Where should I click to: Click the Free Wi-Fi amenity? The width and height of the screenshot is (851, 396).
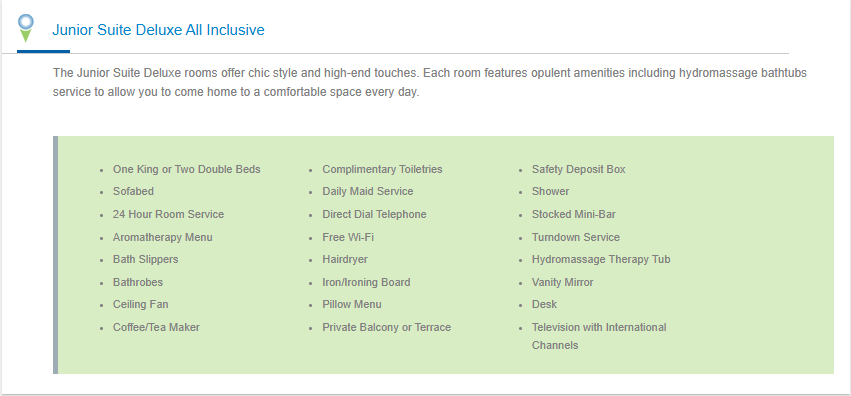tap(348, 237)
